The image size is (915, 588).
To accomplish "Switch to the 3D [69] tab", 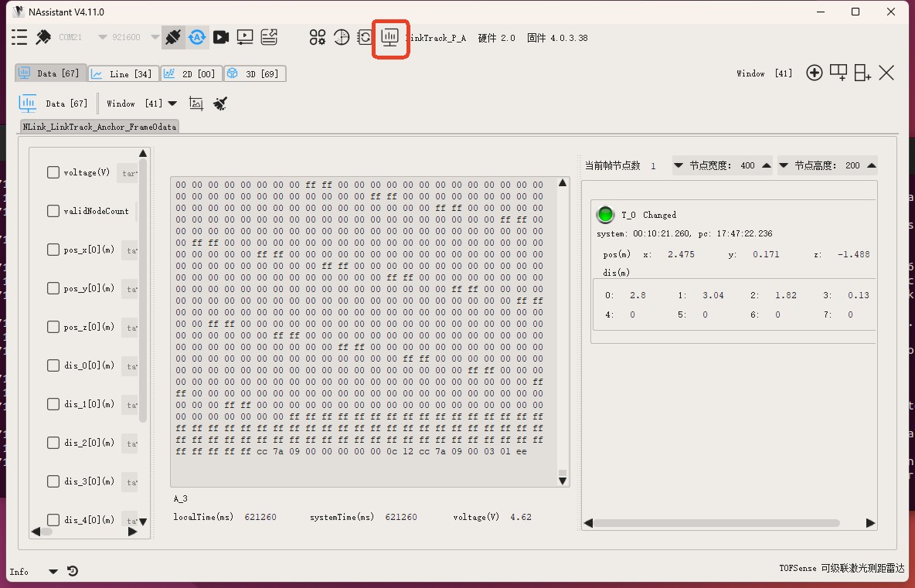I will pyautogui.click(x=255, y=74).
